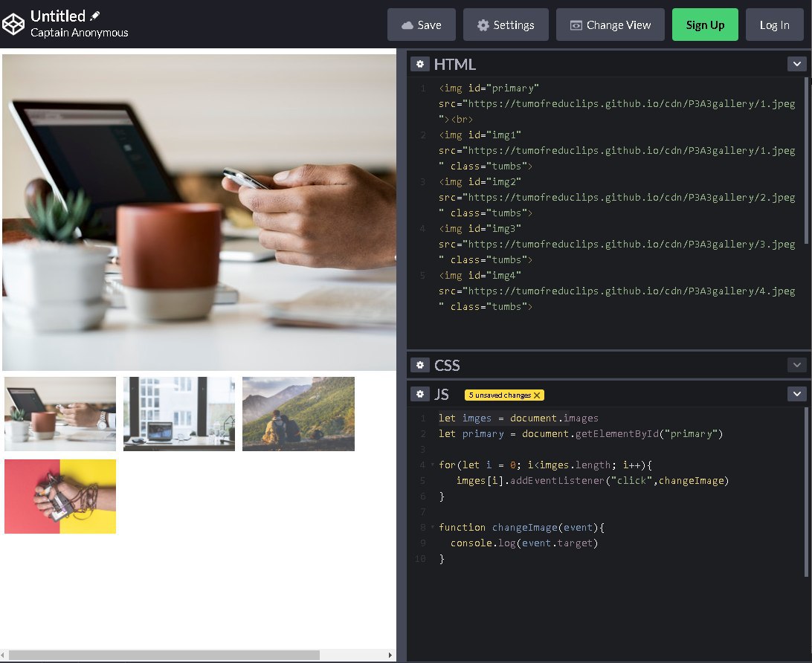Click 'id="img1"' in HTML code
The height and width of the screenshot is (663, 812).
coord(494,135)
